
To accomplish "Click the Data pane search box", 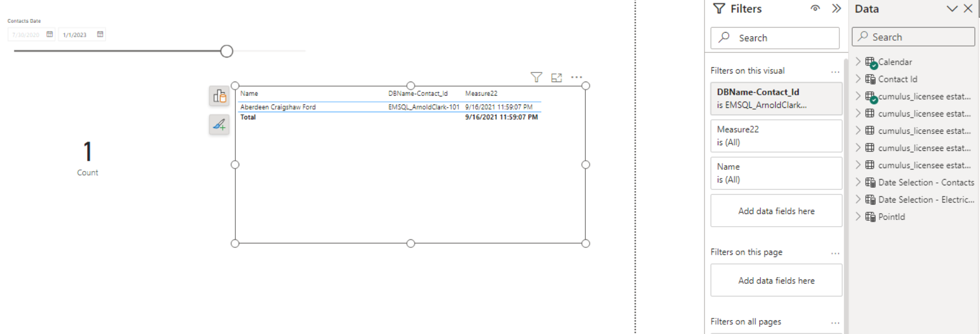I will click(913, 37).
